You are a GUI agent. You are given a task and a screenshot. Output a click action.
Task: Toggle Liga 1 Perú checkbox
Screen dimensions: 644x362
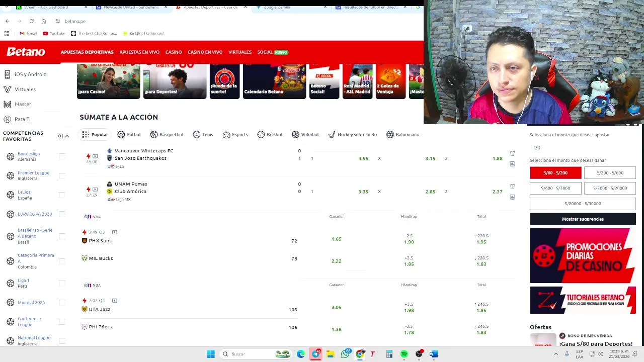coord(62,283)
